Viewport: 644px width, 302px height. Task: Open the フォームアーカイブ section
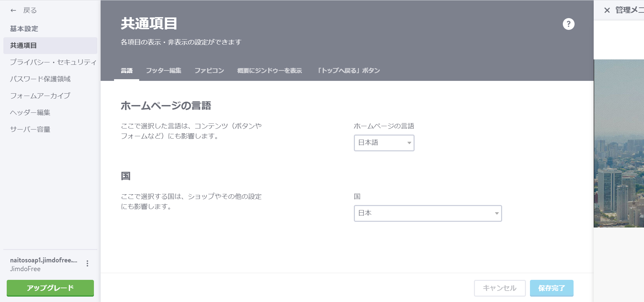click(40, 96)
